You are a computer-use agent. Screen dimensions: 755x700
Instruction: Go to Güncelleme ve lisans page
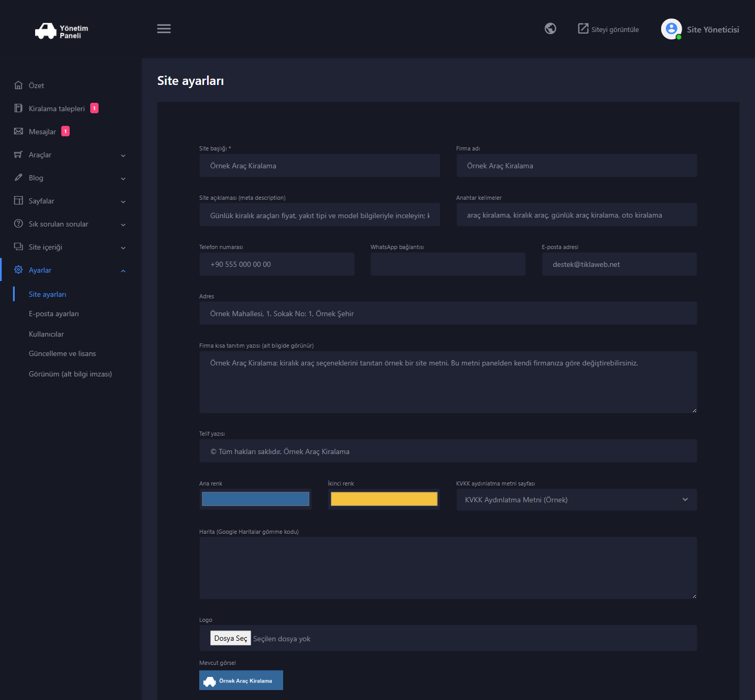click(62, 353)
